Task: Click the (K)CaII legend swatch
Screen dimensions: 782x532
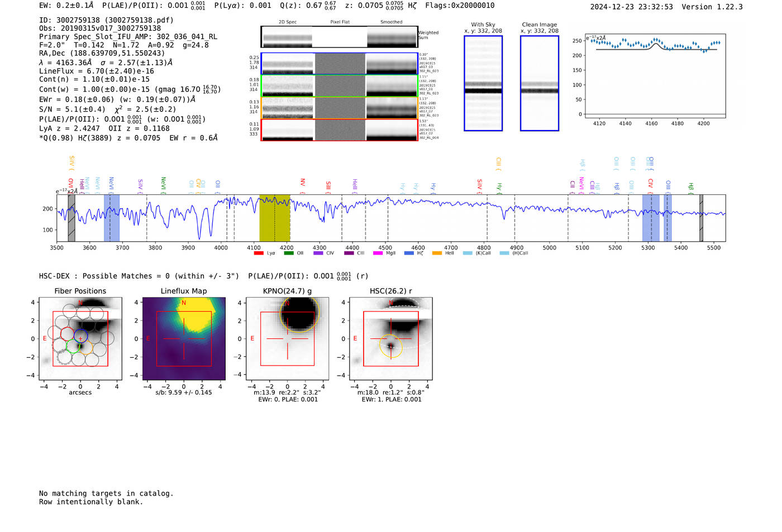Action: coord(468,253)
